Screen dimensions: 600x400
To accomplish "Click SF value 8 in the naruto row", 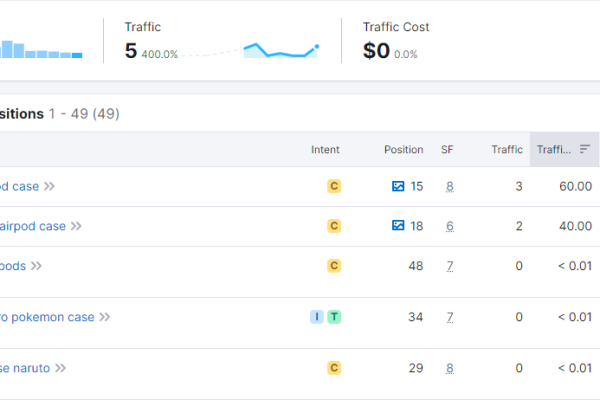I will [x=450, y=368].
